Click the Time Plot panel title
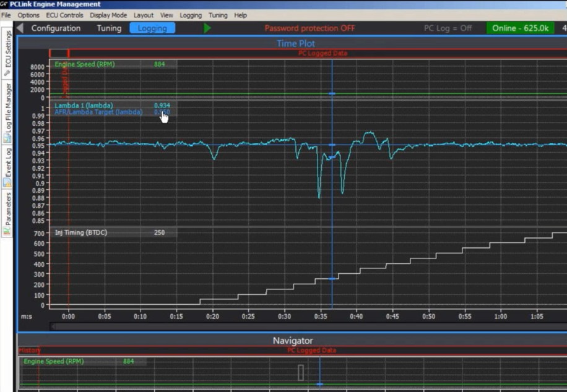Viewport: 567px width, 392px height. coord(295,43)
